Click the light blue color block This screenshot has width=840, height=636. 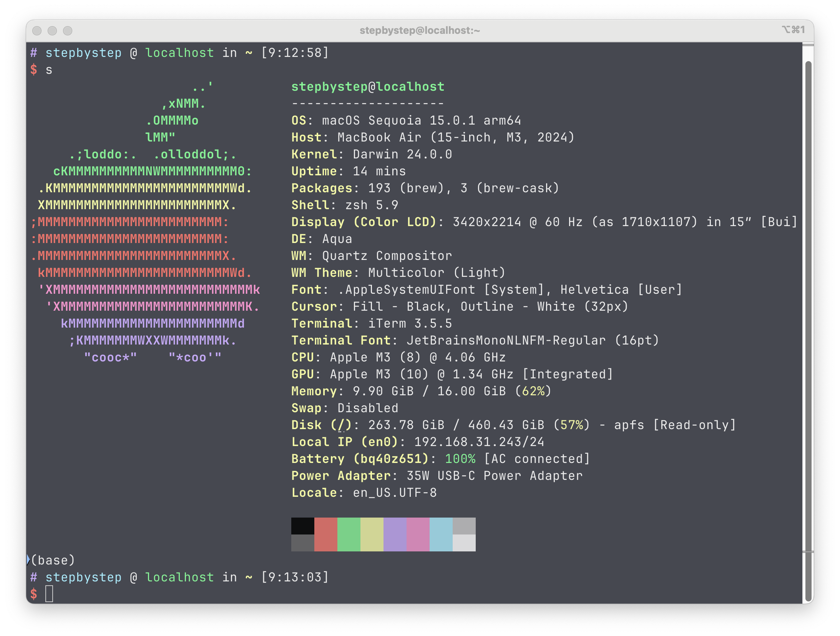coord(441,534)
